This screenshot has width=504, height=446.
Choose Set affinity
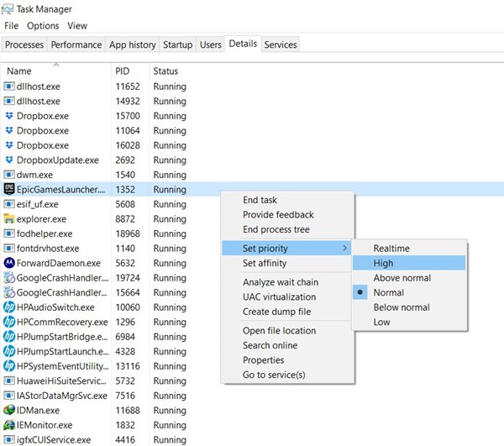286,263
